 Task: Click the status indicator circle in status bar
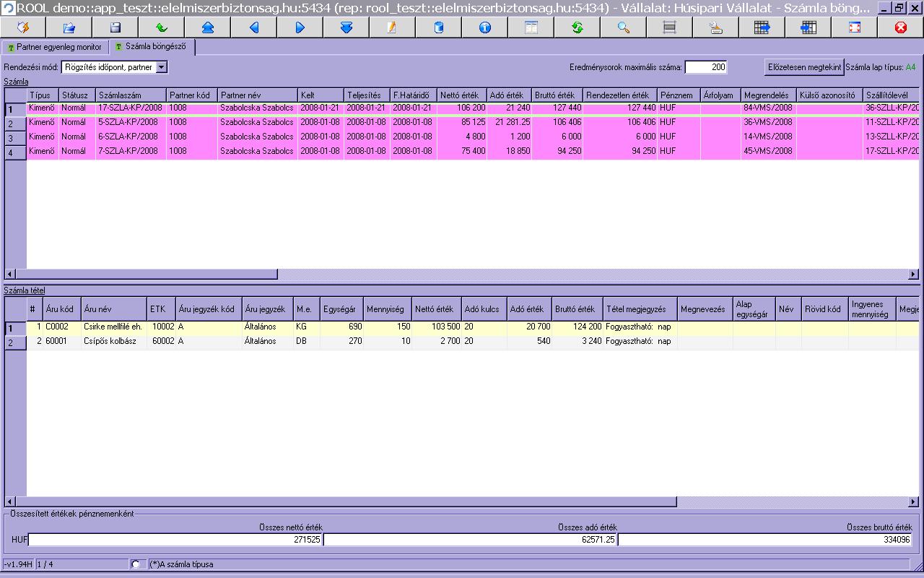(x=135, y=564)
